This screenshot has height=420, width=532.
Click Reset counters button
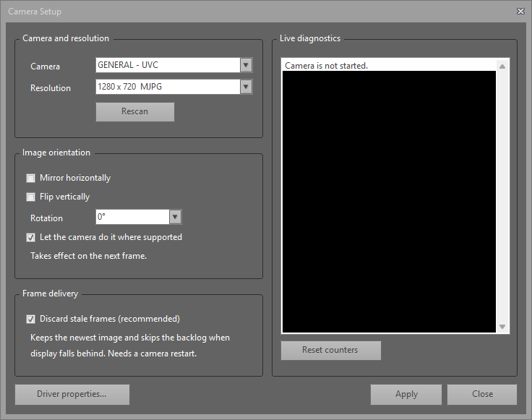point(331,350)
